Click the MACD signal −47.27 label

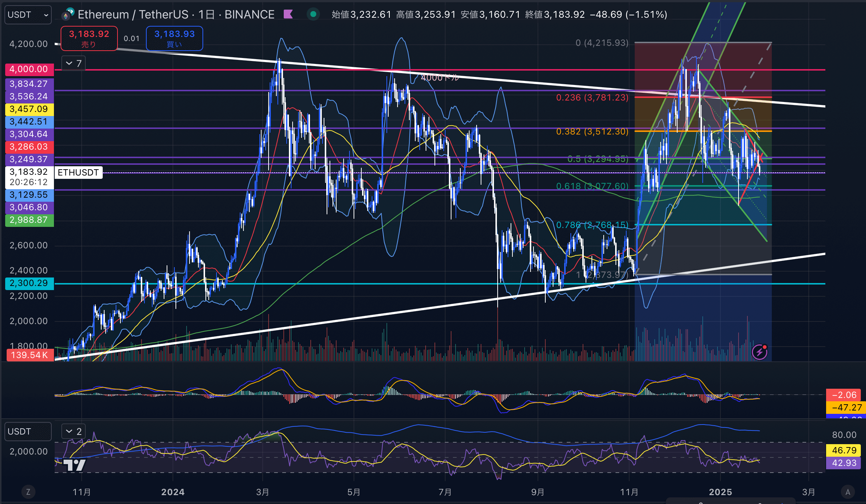click(x=846, y=407)
